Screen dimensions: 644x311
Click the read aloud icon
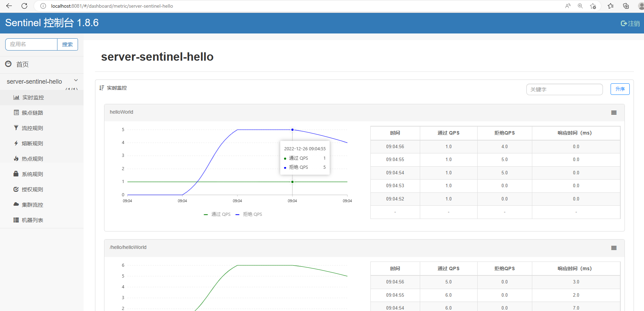[x=568, y=6]
